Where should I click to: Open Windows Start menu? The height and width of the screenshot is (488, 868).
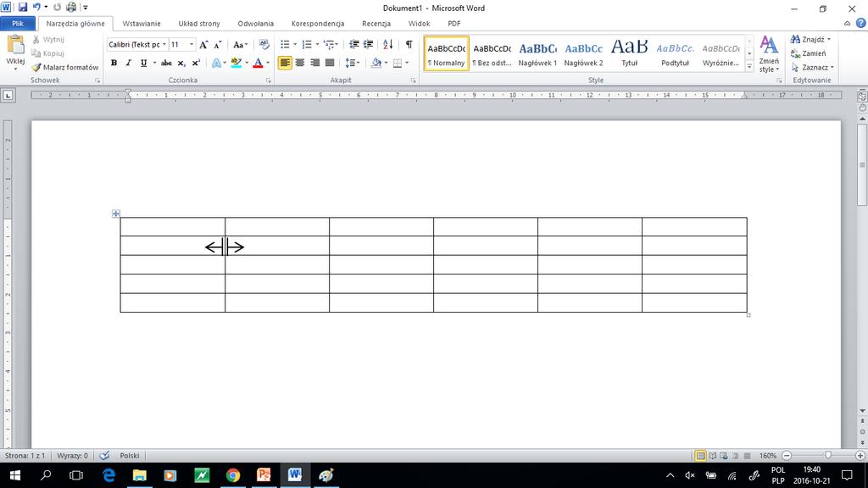pyautogui.click(x=15, y=475)
